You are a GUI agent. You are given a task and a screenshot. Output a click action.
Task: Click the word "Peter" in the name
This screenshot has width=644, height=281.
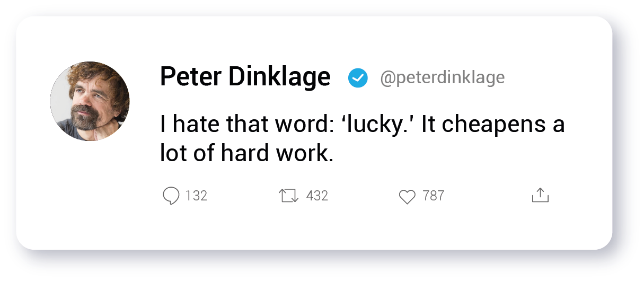coord(190,77)
